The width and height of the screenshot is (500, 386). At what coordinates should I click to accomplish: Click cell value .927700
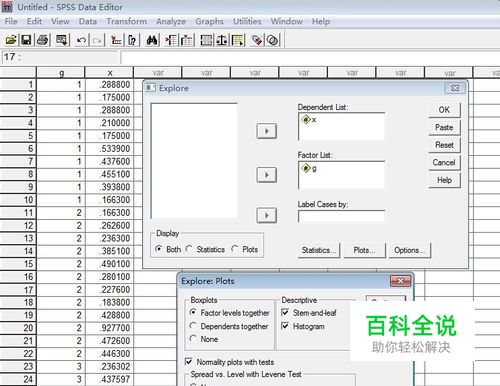(x=109, y=328)
